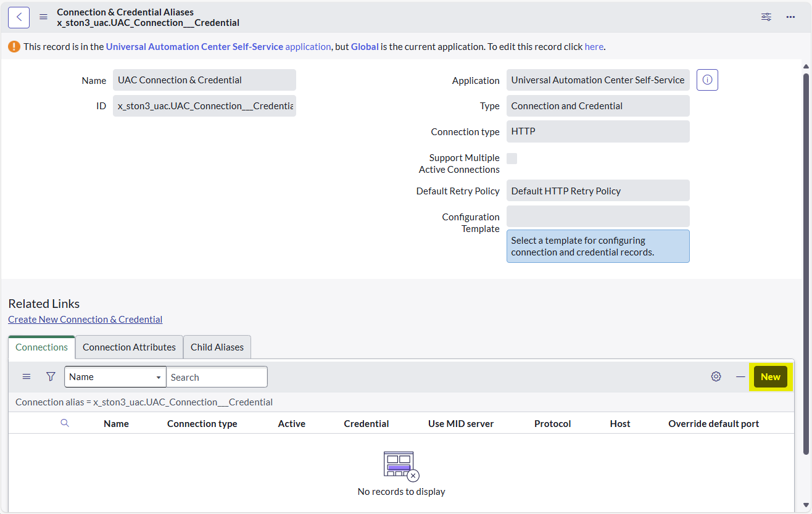Click the Default Retry Policy field

coord(598,191)
